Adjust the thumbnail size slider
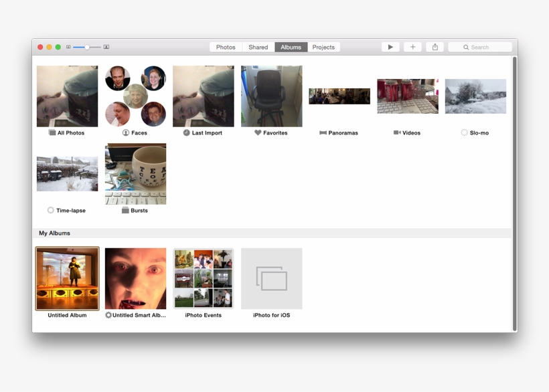The image size is (549, 392). point(86,47)
